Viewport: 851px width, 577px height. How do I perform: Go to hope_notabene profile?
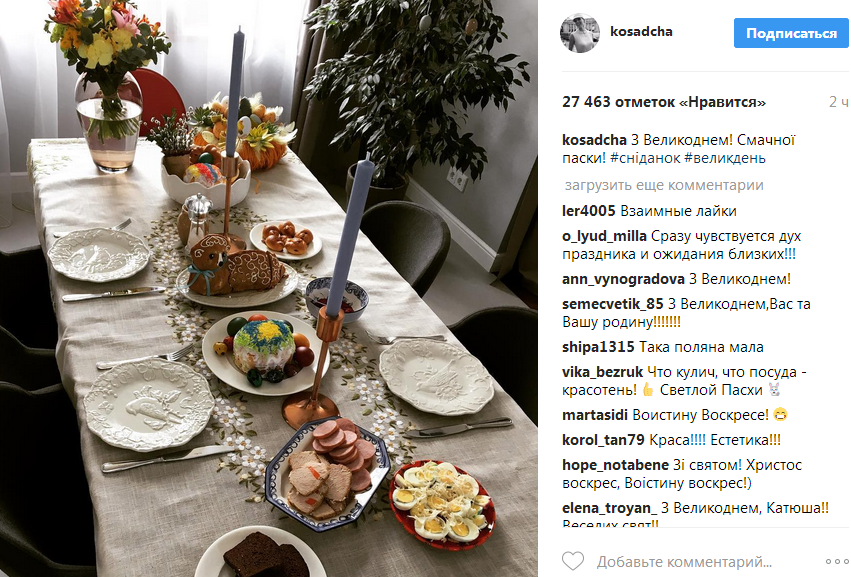pyautogui.click(x=615, y=465)
